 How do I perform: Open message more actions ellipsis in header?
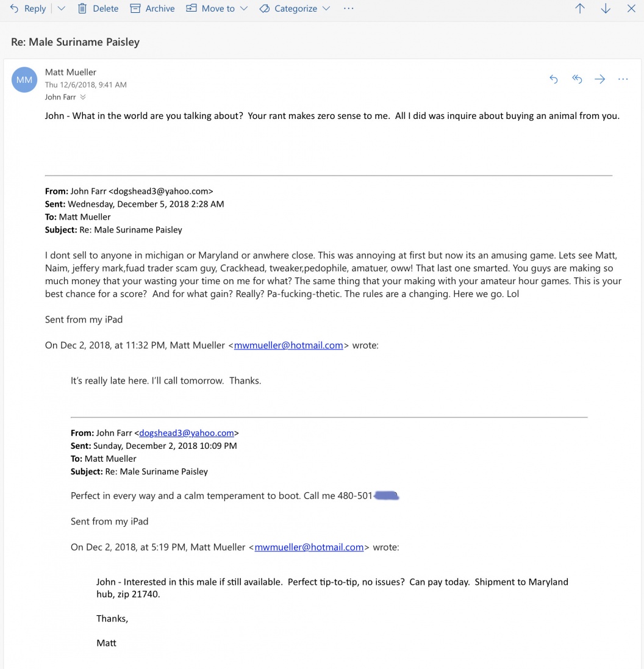tap(623, 79)
